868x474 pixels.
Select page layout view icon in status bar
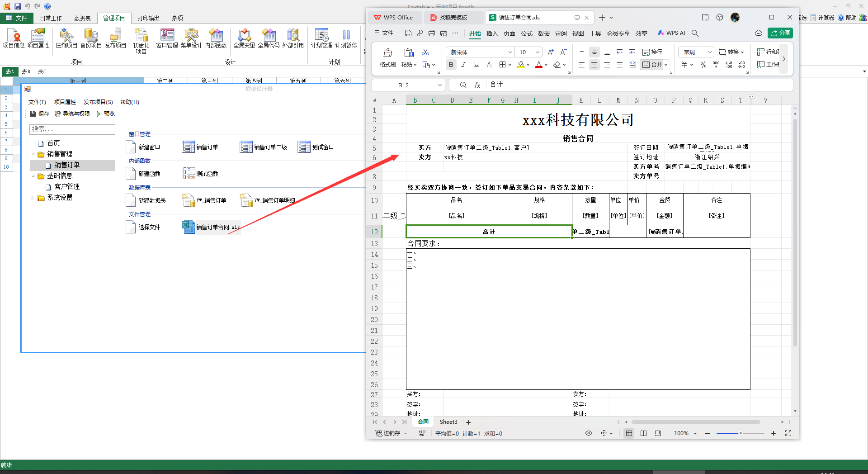pos(643,433)
